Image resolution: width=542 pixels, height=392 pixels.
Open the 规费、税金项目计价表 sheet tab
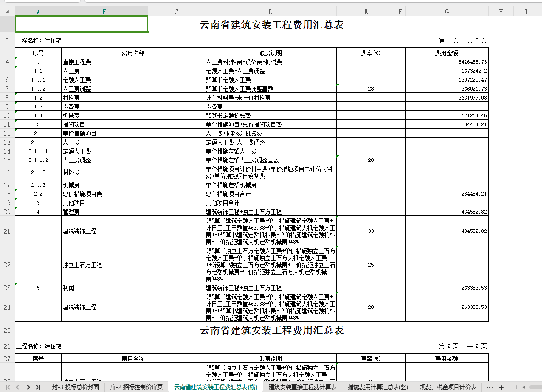[448, 387]
